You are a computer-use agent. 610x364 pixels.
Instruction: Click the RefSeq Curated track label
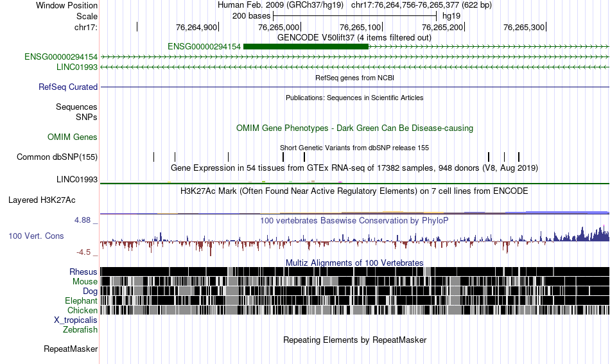click(x=68, y=87)
